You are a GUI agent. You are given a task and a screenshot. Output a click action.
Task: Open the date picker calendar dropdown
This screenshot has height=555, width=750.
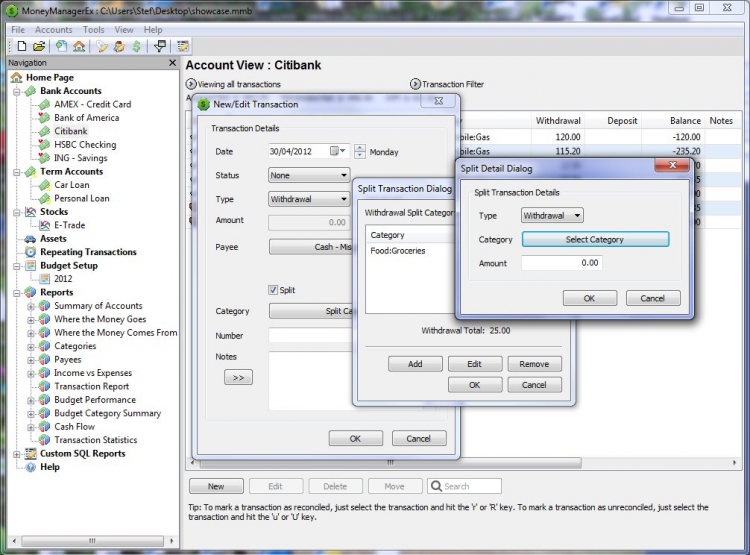click(x=338, y=151)
